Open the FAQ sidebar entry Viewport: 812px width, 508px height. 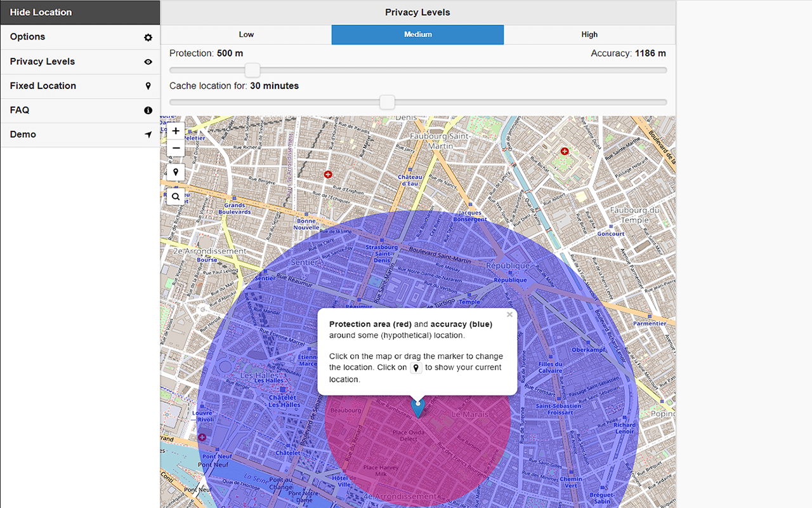tap(80, 110)
